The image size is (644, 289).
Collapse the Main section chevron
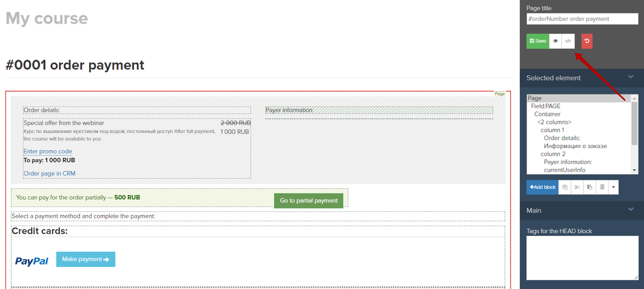coord(631,210)
